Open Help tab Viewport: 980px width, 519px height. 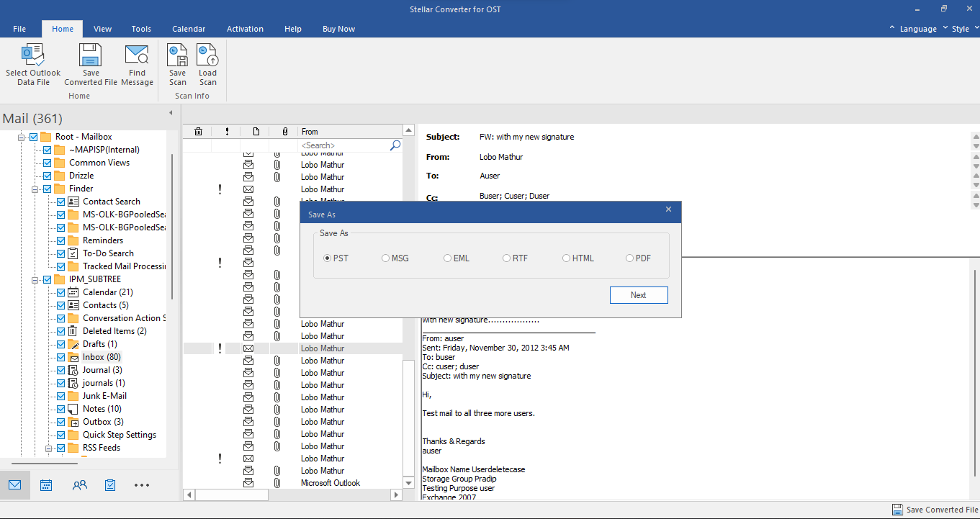click(x=293, y=29)
